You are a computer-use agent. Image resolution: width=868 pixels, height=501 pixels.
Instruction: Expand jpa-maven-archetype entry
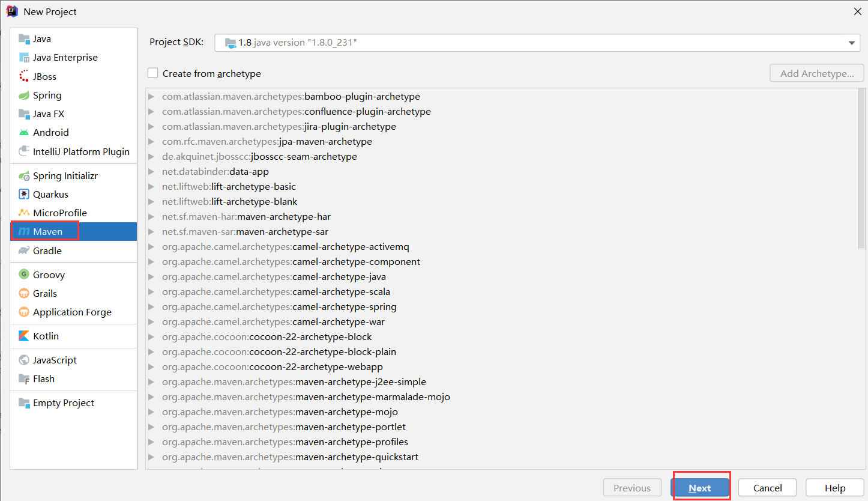coord(151,141)
